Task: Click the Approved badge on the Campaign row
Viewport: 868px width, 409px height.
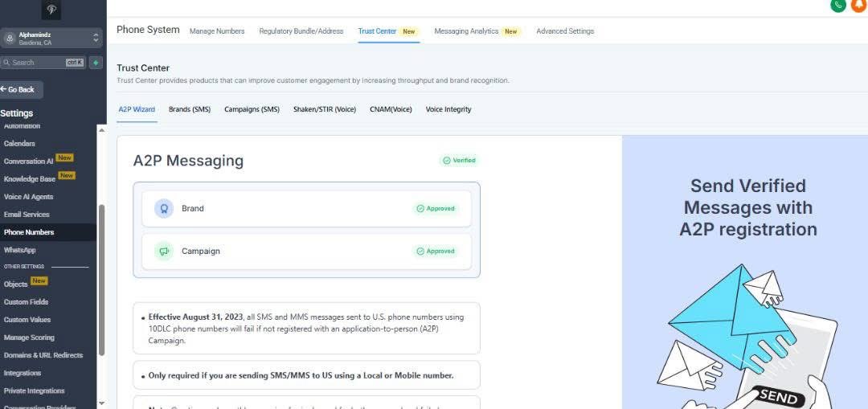Action: (x=436, y=252)
